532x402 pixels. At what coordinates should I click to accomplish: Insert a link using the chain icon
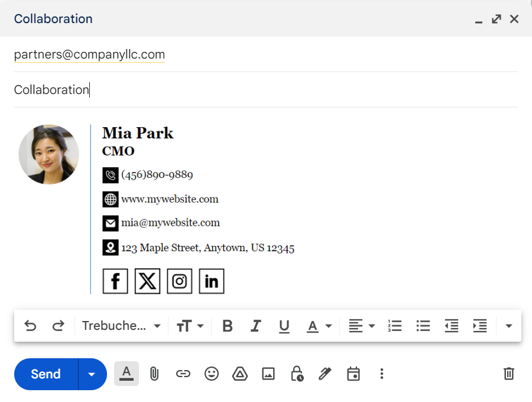(x=183, y=374)
